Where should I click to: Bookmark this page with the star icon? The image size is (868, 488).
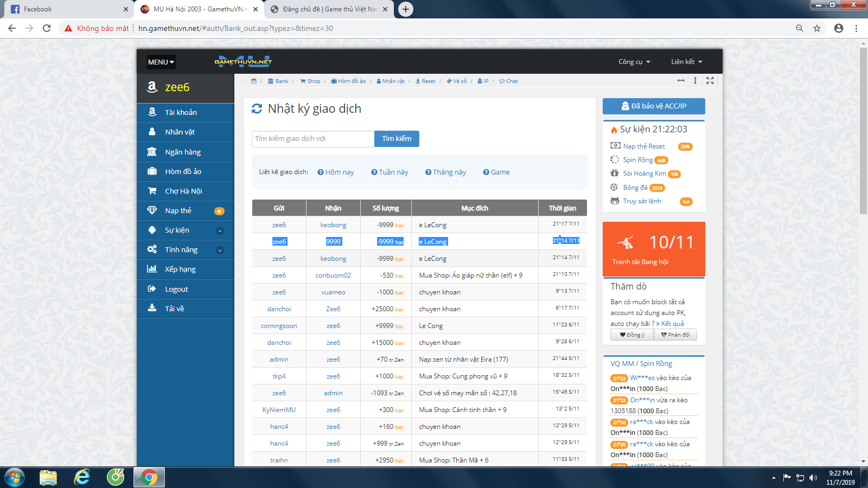(816, 28)
